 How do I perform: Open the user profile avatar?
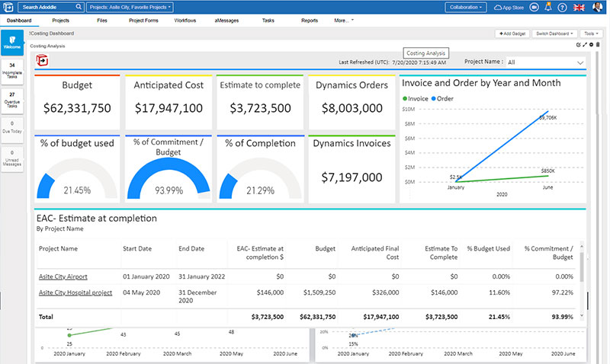pos(597,7)
